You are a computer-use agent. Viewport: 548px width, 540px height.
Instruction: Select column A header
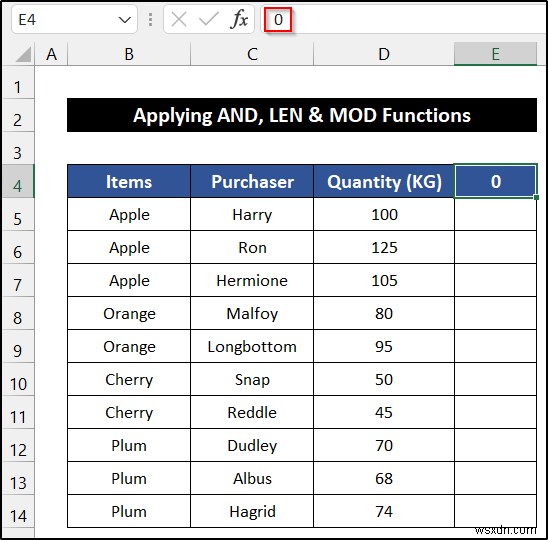tap(51, 54)
